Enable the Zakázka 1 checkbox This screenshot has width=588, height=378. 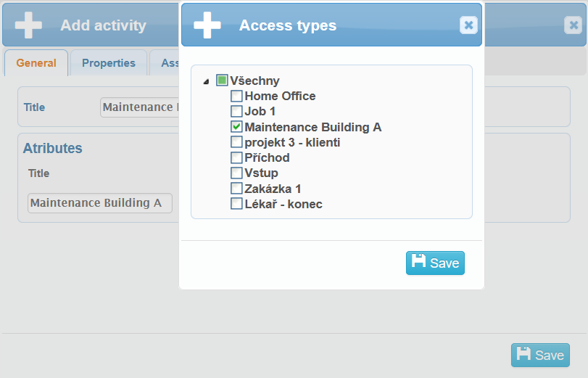pos(236,188)
